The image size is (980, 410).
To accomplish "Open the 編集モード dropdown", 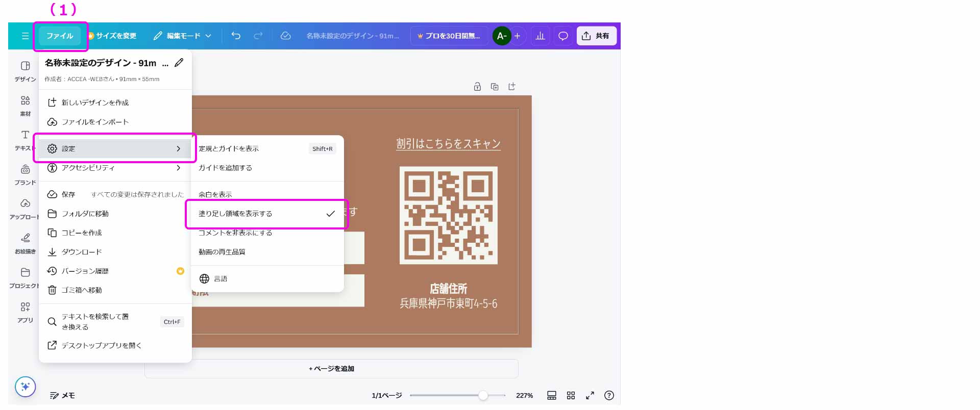I will pyautogui.click(x=182, y=36).
